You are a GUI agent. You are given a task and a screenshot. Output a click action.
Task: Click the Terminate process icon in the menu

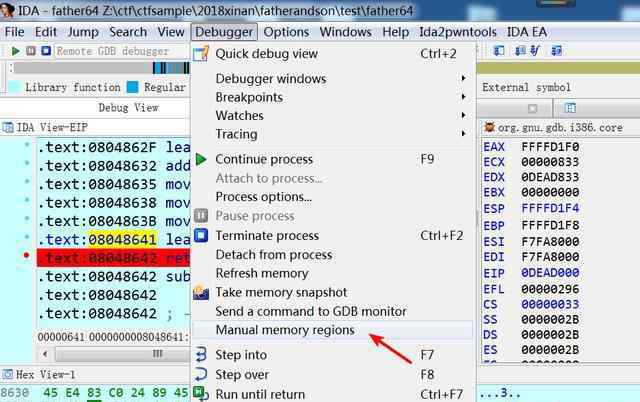pyautogui.click(x=201, y=235)
